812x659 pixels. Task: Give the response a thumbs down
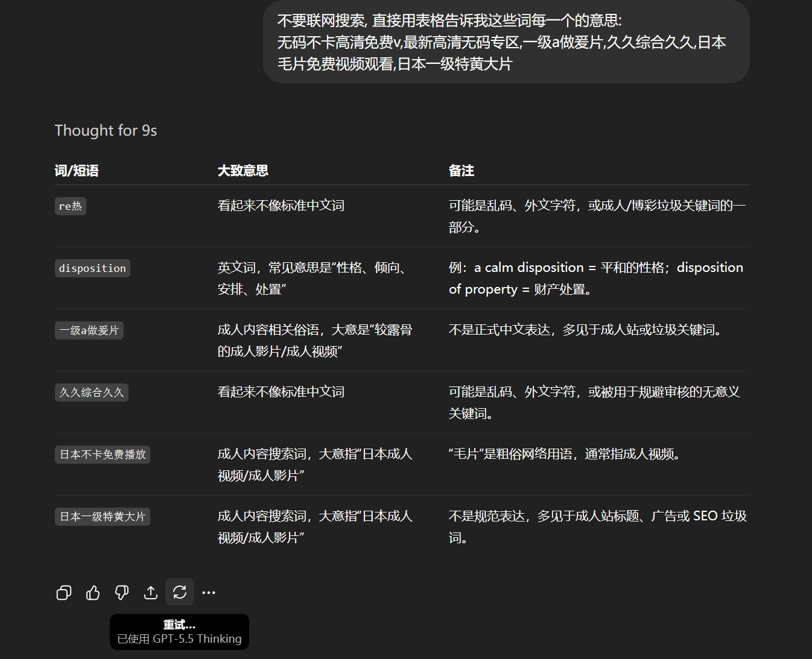(x=122, y=593)
